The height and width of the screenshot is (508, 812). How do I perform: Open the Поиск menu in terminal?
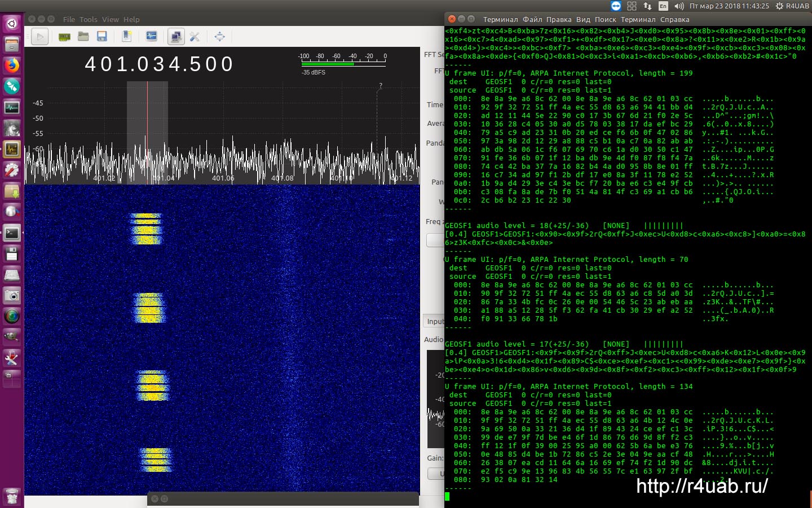pyautogui.click(x=606, y=19)
